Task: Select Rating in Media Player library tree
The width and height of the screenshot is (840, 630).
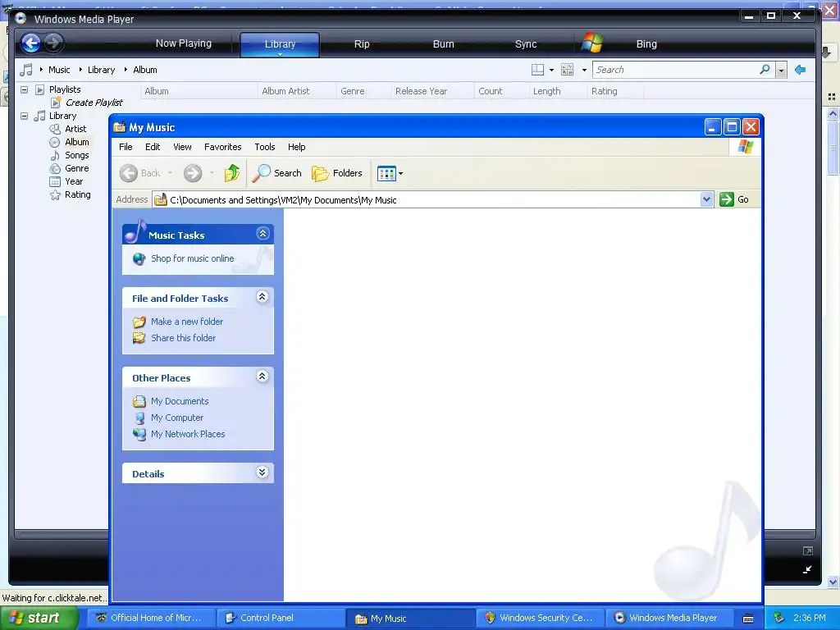Action: tap(77, 194)
